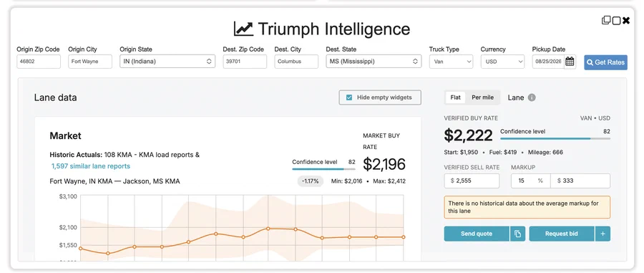This screenshot has height=273, width=644.
Task: Click the $3,100 chart axis label
Action: [x=68, y=196]
